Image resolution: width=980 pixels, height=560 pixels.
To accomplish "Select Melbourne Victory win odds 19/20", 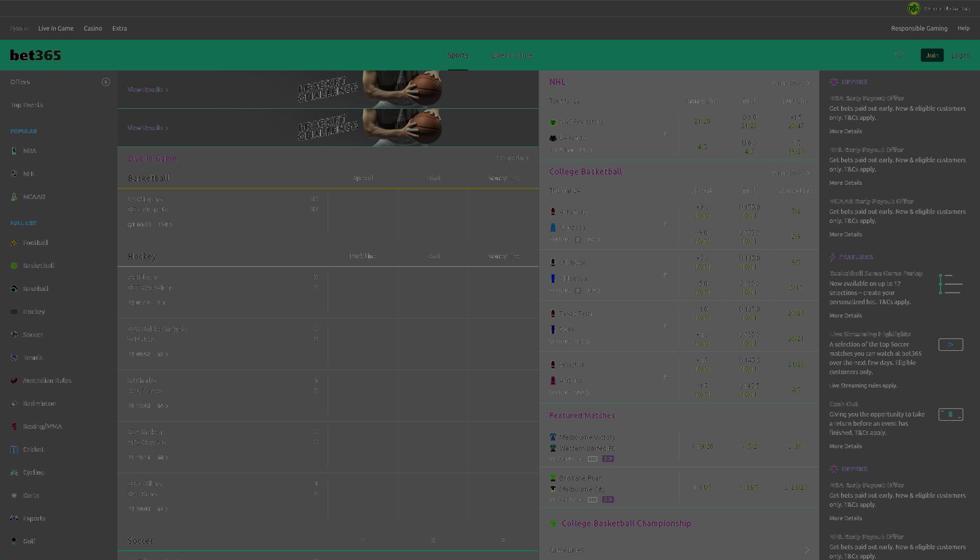I will [702, 446].
